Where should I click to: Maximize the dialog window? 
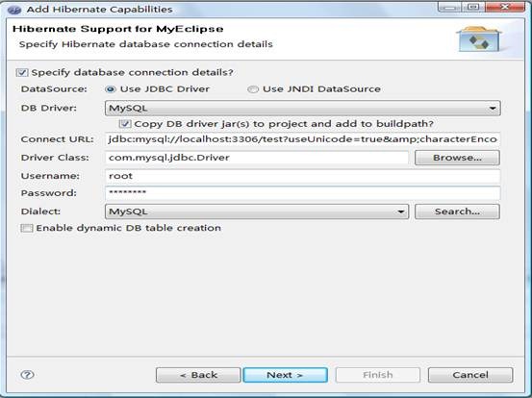[x=473, y=7]
